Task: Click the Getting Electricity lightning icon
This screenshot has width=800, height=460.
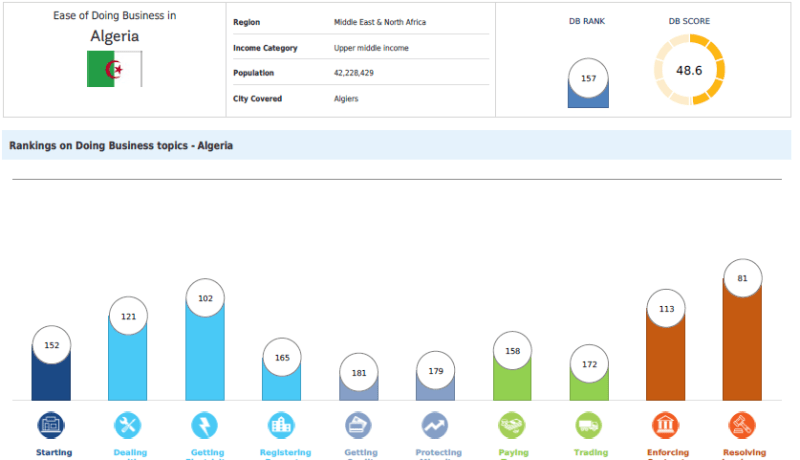Action: point(206,424)
